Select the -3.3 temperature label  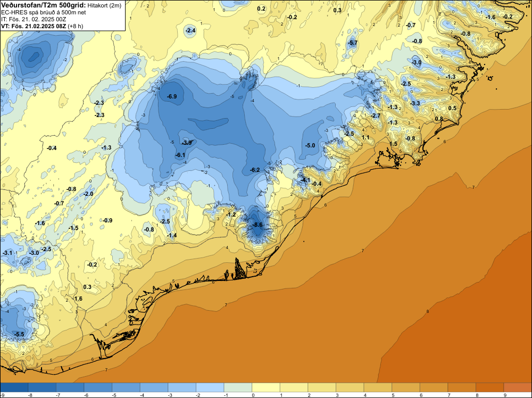[x=415, y=103]
